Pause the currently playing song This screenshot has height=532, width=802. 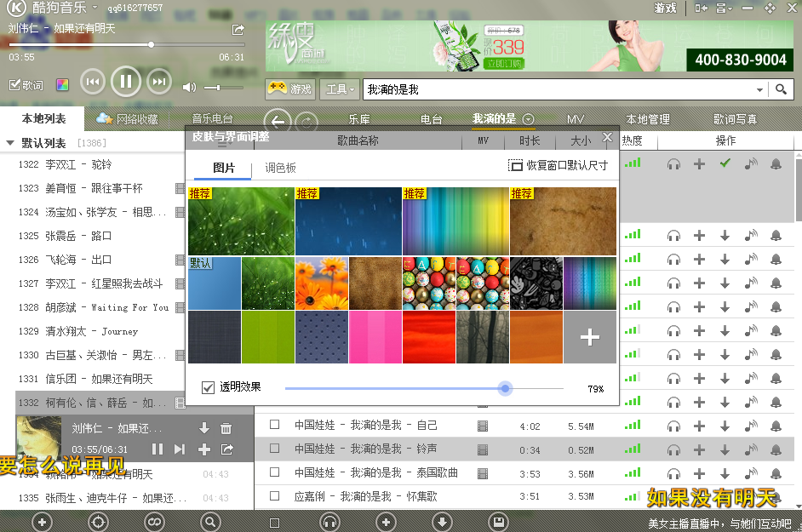pyautogui.click(x=125, y=82)
